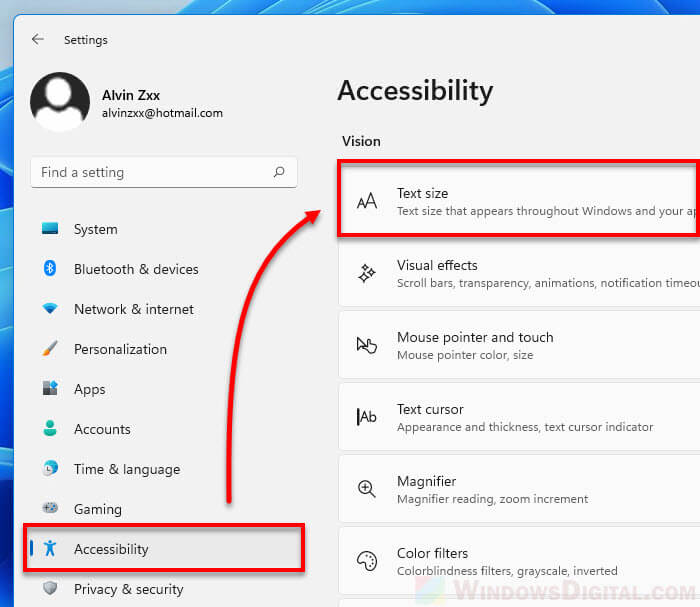
Task: Click the Network wifi icon
Action: (50, 308)
